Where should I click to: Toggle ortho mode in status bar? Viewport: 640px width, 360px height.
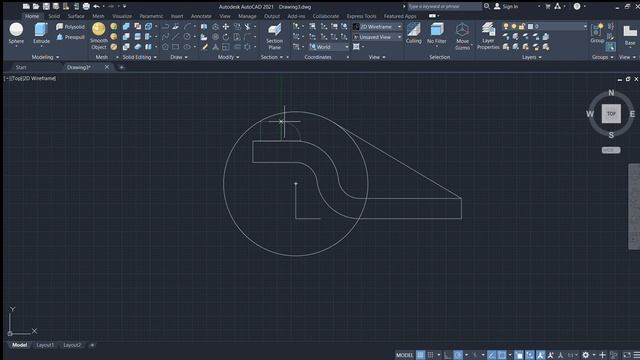point(448,355)
